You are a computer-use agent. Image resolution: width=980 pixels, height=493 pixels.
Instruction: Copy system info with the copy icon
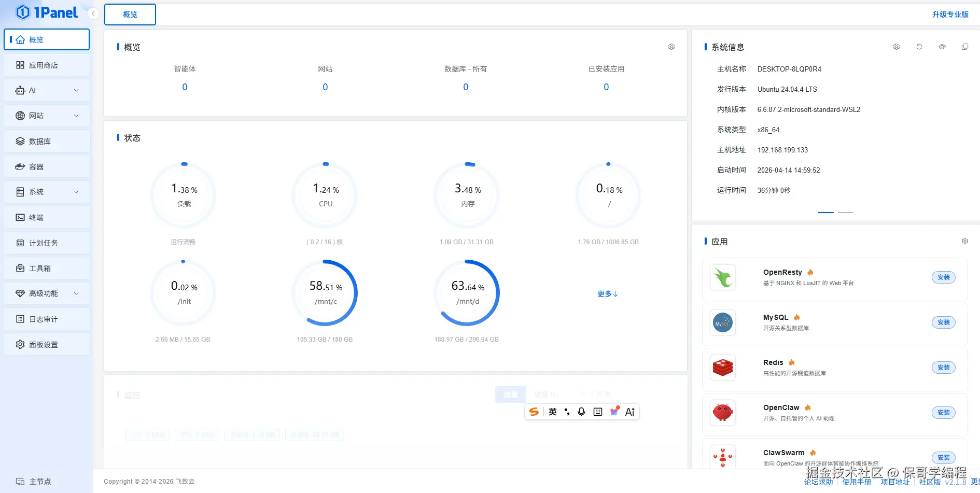[965, 47]
